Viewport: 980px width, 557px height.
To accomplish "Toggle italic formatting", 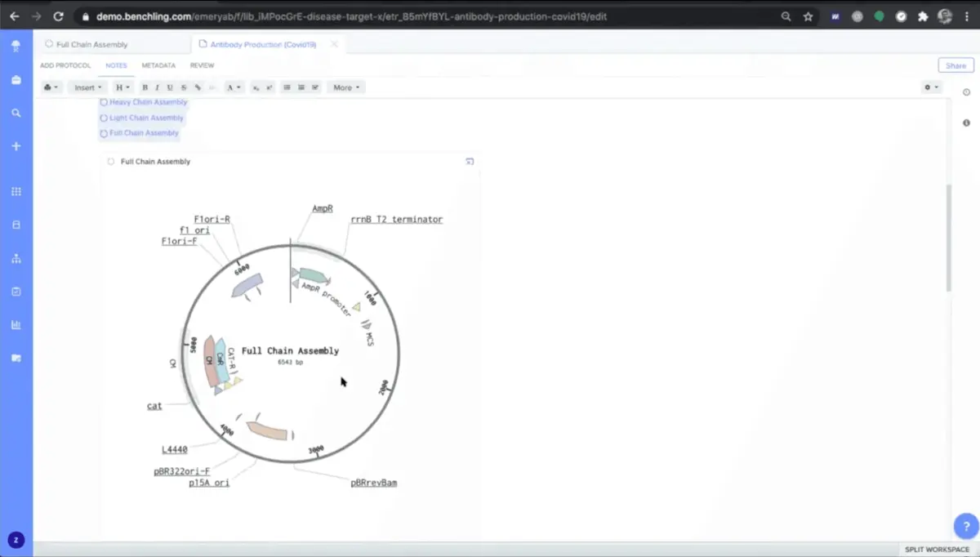I will [x=157, y=87].
